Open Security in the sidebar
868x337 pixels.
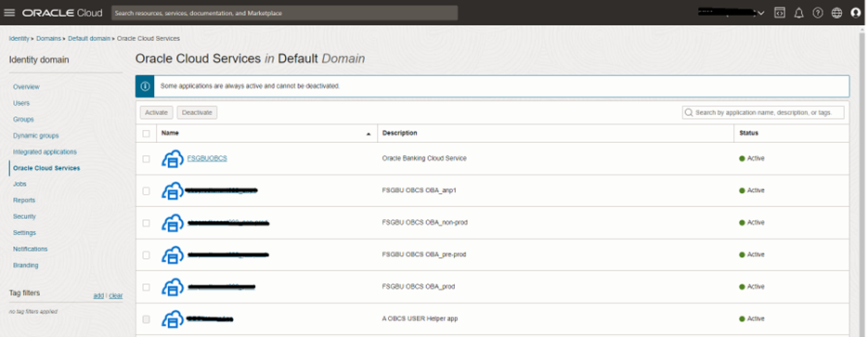pyautogui.click(x=24, y=216)
